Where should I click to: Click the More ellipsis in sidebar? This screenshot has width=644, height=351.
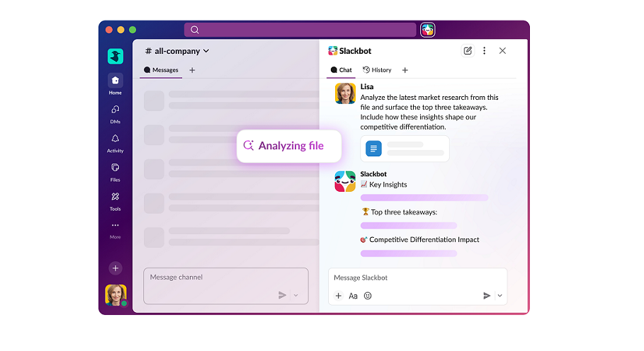tap(115, 226)
